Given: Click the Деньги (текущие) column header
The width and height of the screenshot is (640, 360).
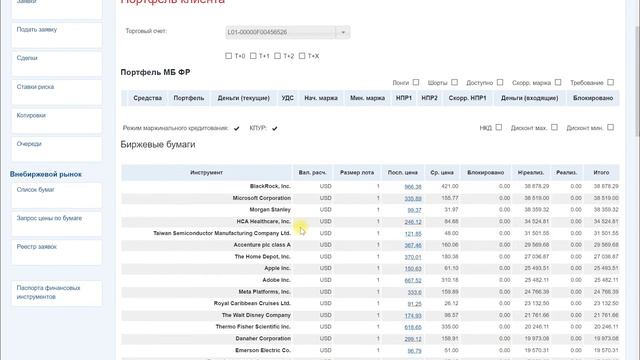Looking at the screenshot, I should coord(244,98).
